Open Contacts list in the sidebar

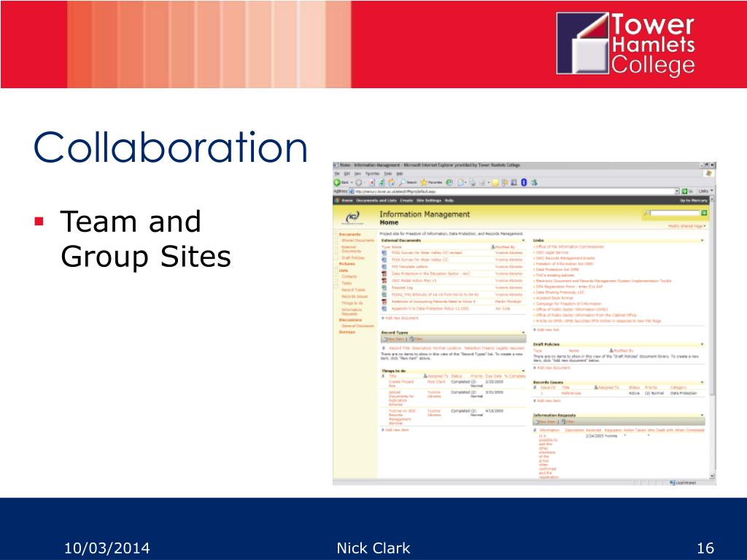(349, 276)
